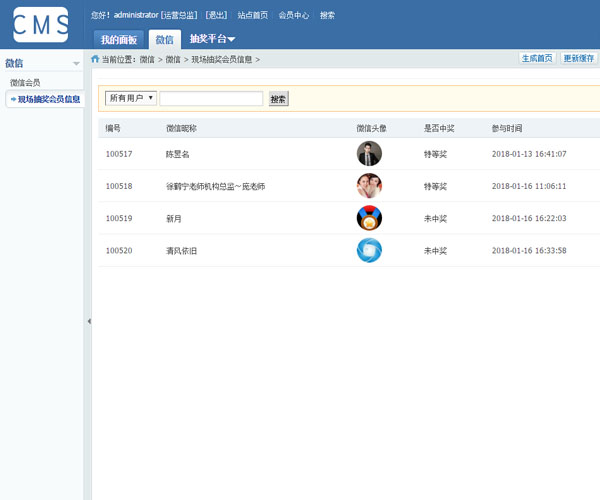Collapse the left sidebar with arrow handle
Screen dimensions: 600x500
pos(89,321)
